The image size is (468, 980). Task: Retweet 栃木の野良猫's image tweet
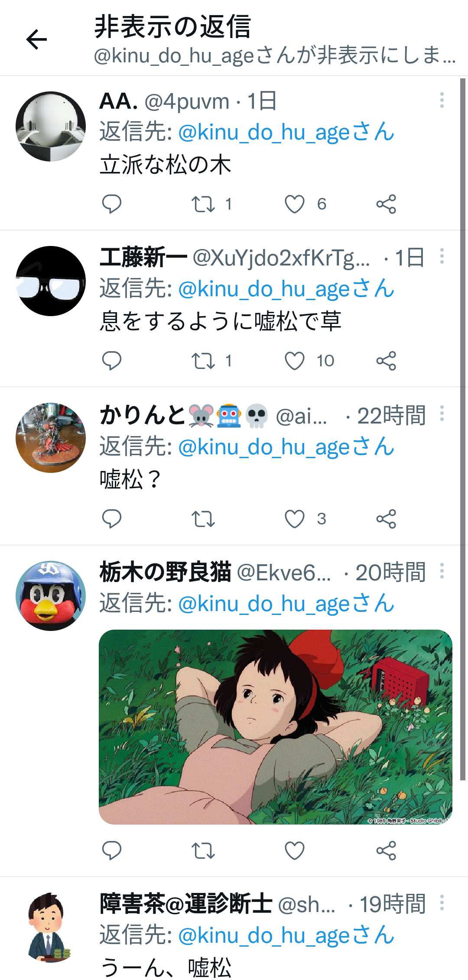tap(203, 851)
